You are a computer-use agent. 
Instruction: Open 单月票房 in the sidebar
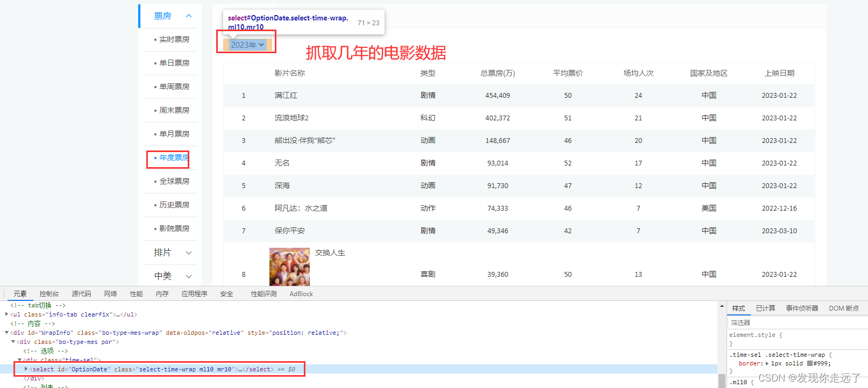pos(174,134)
